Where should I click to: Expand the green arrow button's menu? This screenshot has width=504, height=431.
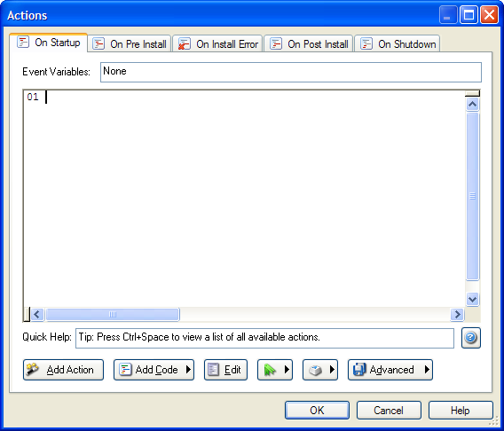pyautogui.click(x=287, y=370)
